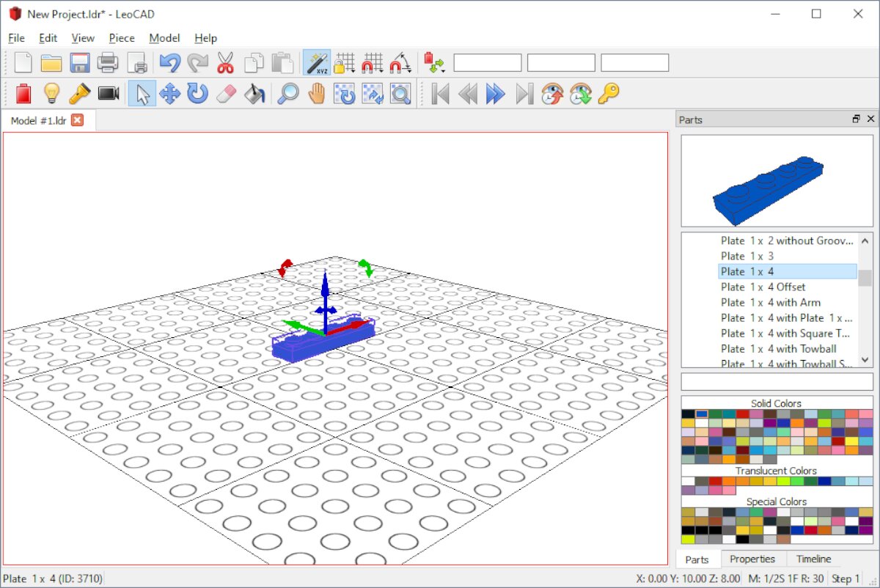The image size is (880, 588).
Task: Click the Insert Piece red brick icon
Action: coord(23,94)
